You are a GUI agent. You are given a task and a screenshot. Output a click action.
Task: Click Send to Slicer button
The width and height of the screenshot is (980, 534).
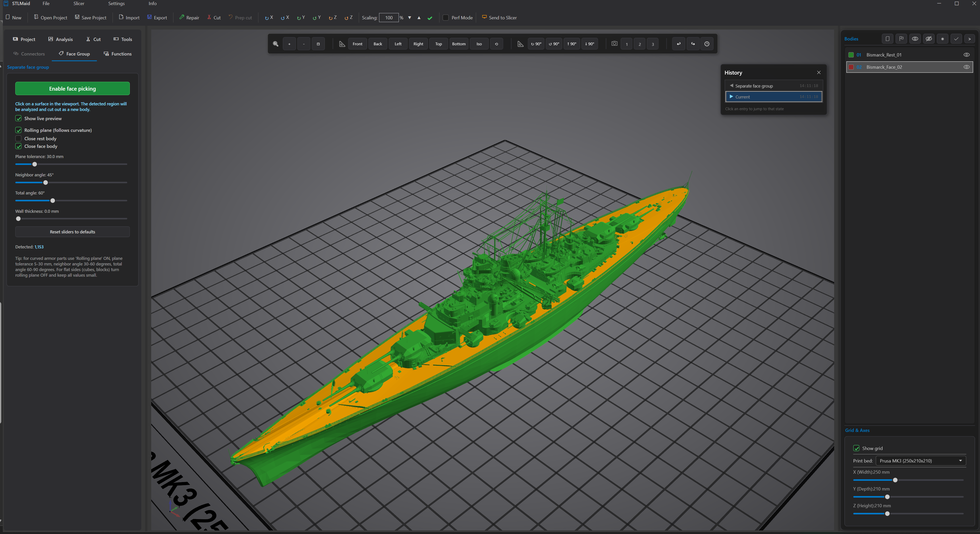tap(499, 18)
